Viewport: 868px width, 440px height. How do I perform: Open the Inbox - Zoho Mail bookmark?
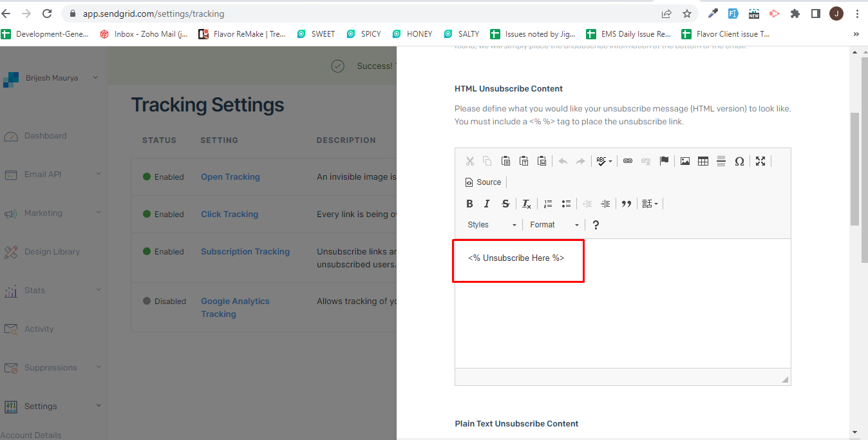click(x=145, y=34)
